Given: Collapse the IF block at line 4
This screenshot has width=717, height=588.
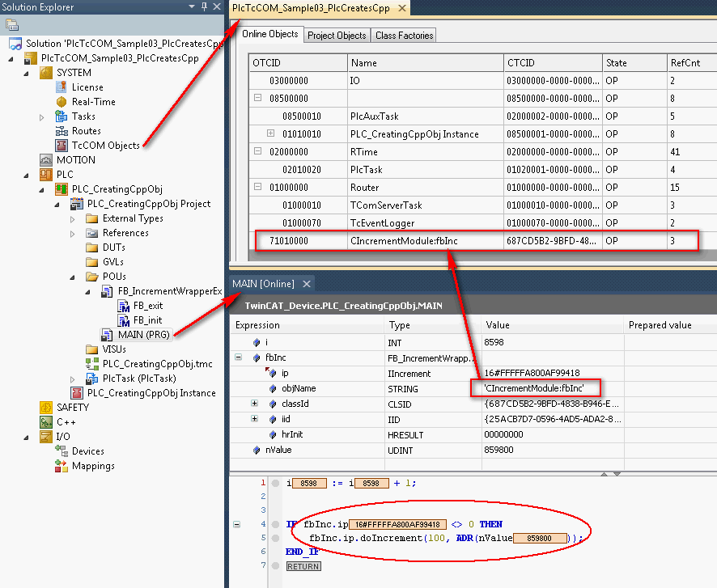Looking at the screenshot, I should click(x=237, y=524).
